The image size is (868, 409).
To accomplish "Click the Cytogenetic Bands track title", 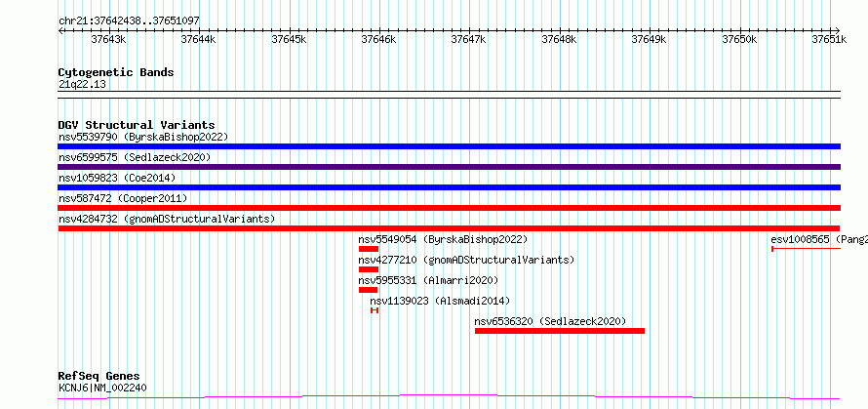I will pyautogui.click(x=116, y=72).
